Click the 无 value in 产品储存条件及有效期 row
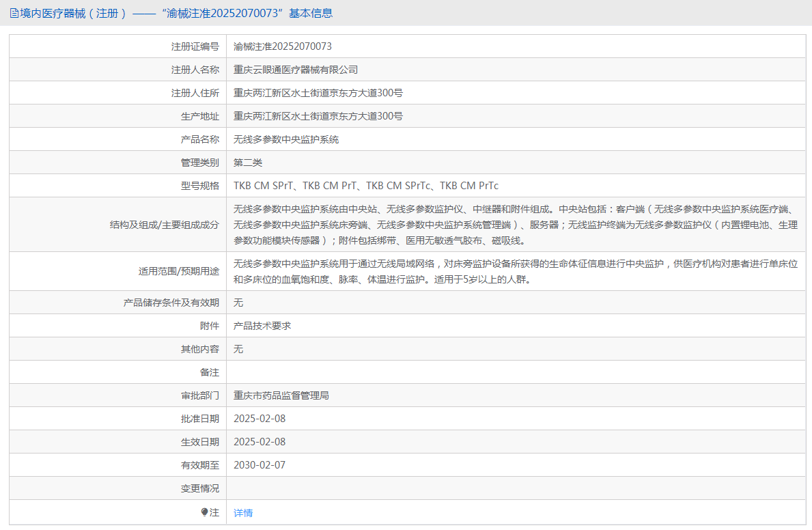Screen dimensions: 812x530 238,303
